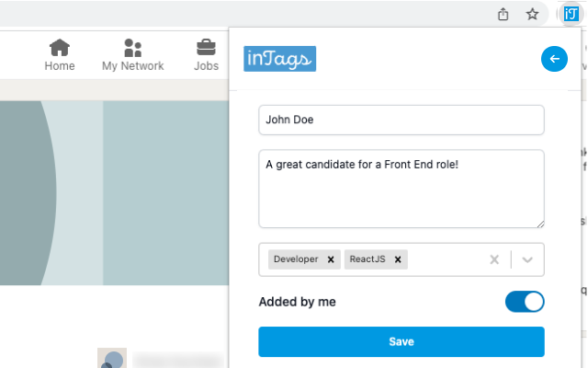The width and height of the screenshot is (588, 368).
Task: Click the John Doe name field
Action: click(401, 120)
